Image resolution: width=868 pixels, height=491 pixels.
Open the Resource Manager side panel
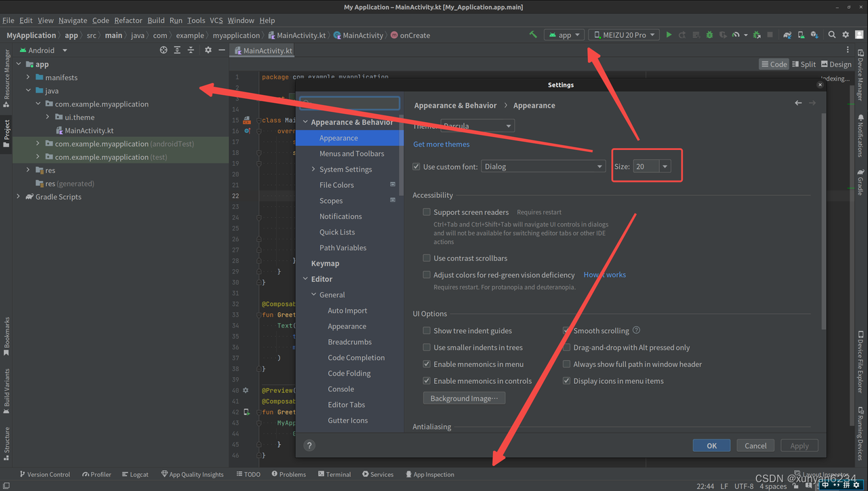[x=7, y=79]
